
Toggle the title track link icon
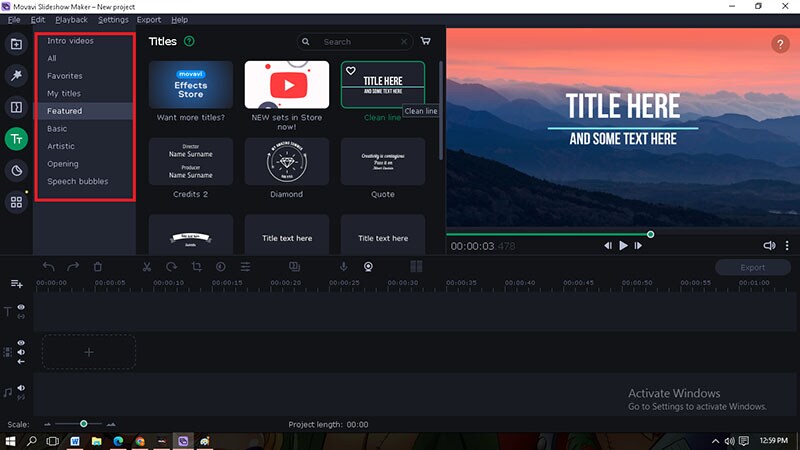(21, 316)
